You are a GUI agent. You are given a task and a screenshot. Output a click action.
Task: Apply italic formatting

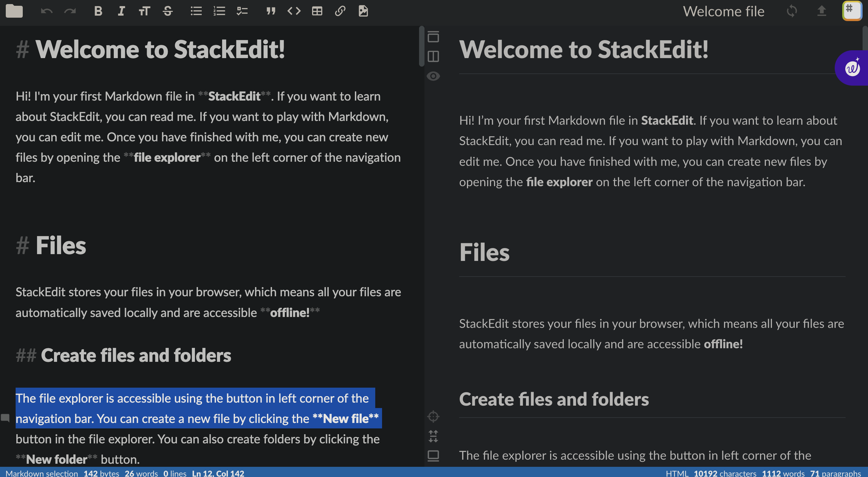pyautogui.click(x=121, y=11)
